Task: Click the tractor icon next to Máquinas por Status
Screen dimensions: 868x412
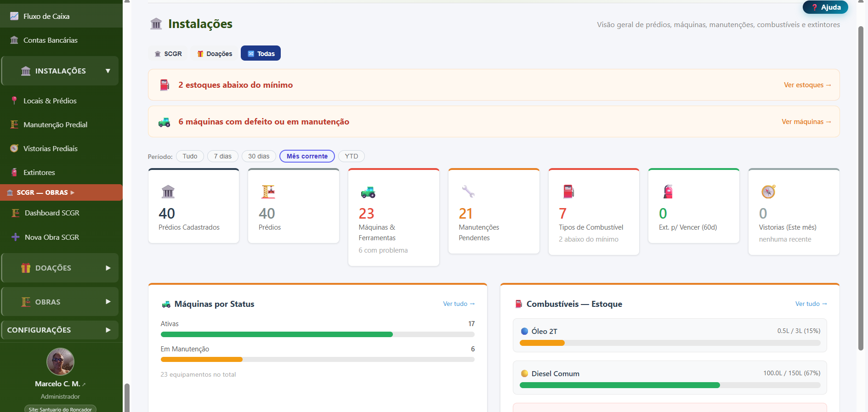Action: [x=166, y=304]
